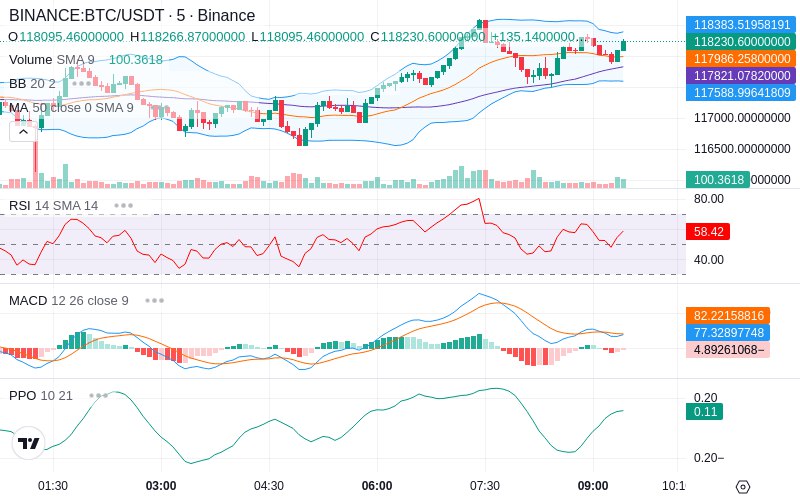
Task: Click the TradingView logo icon
Action: (28, 443)
